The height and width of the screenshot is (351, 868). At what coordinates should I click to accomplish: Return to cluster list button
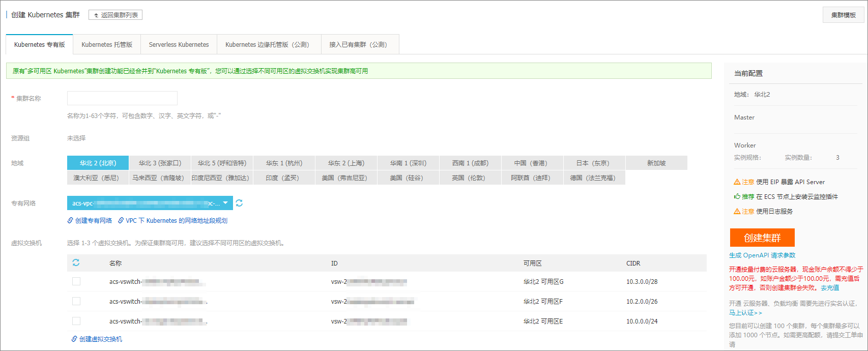coord(115,15)
